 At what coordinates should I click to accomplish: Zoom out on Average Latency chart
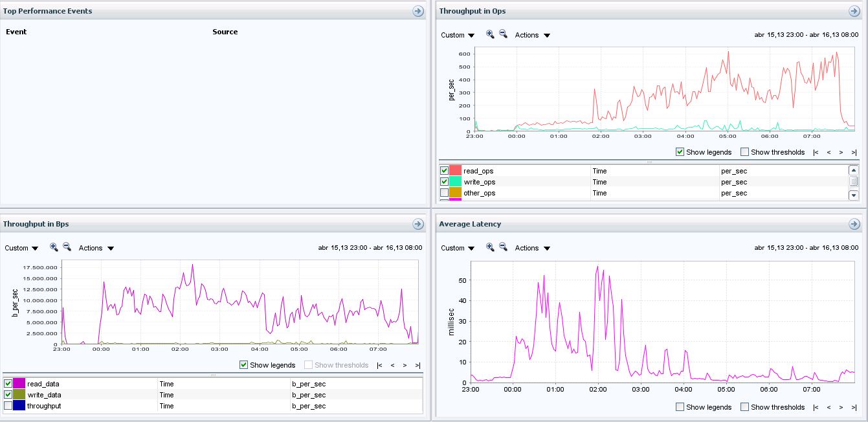coord(503,247)
